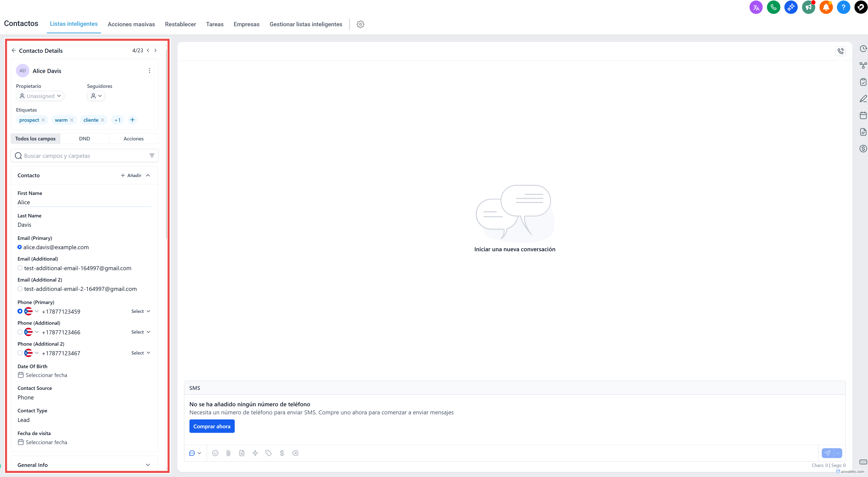Click the settings gear beside Gestionar listas
The width and height of the screenshot is (868, 477).
click(x=360, y=24)
